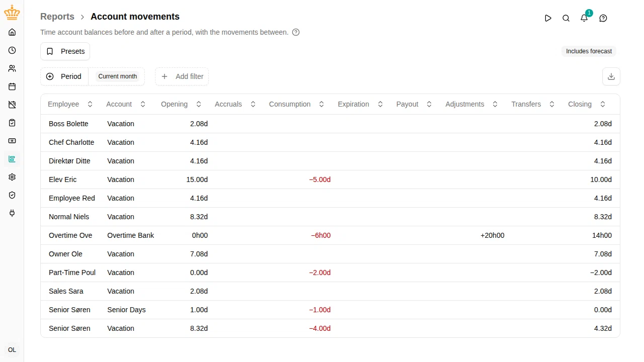Click the Period filter button
Viewport: 644px width, 362px height.
coord(64,76)
